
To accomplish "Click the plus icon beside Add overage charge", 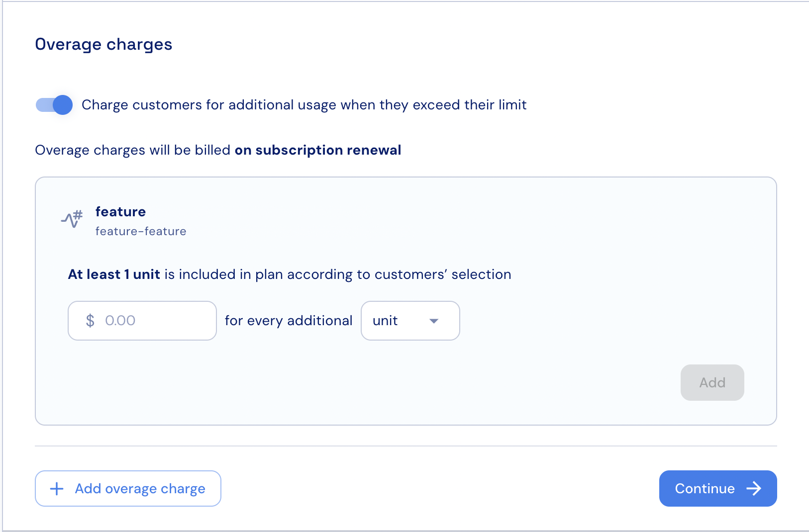I will pyautogui.click(x=57, y=489).
